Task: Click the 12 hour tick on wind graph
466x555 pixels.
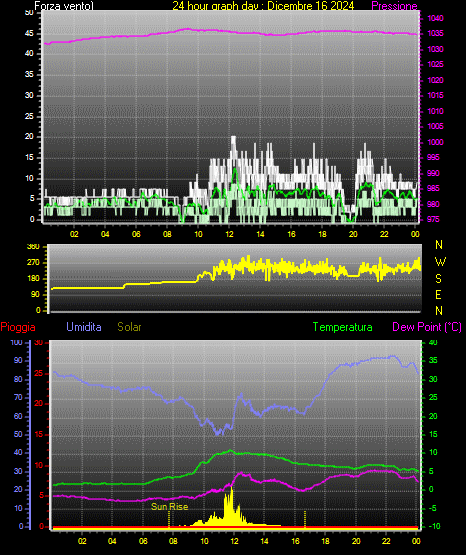Action: (229, 234)
